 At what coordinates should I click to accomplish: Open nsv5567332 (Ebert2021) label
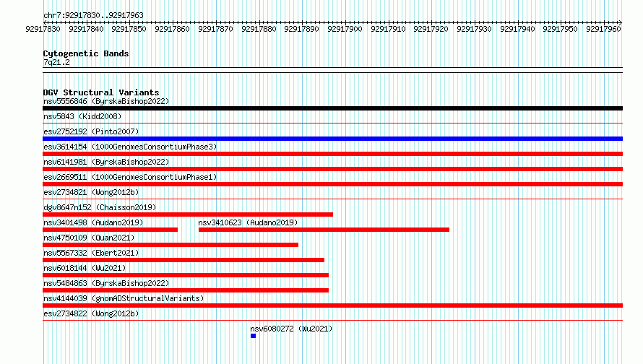[x=91, y=253]
